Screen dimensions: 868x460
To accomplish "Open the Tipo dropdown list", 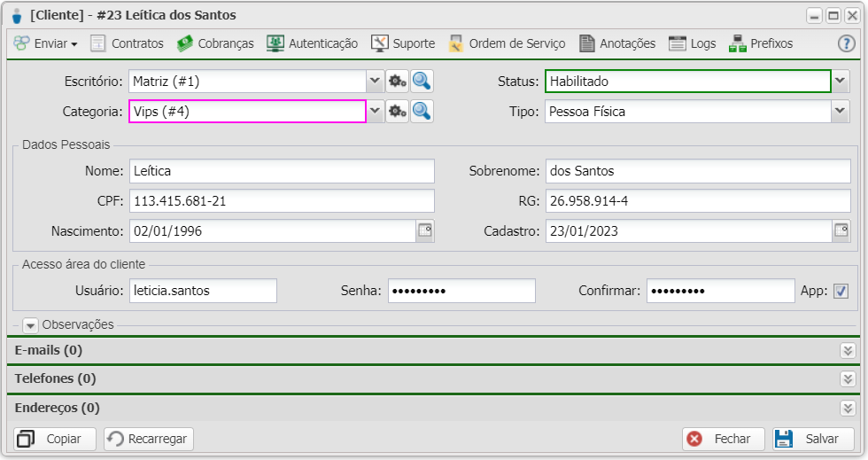I will pos(841,112).
